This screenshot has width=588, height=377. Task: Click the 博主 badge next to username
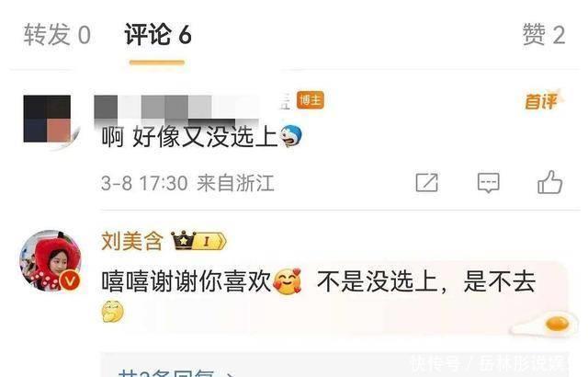tap(311, 100)
